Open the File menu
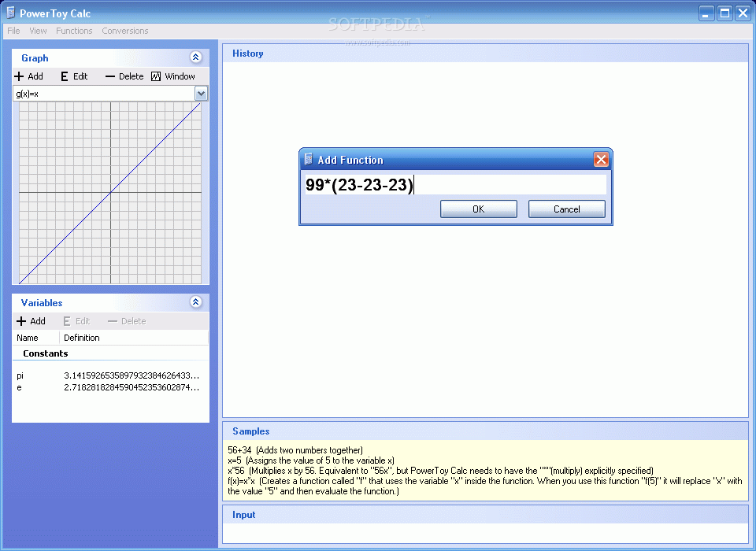 13,31
